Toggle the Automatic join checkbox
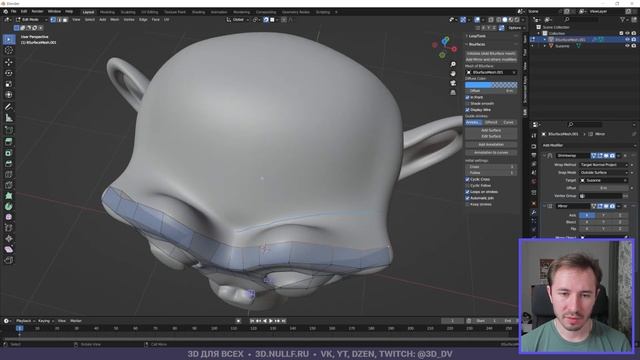Screen dimensions: 640x360 click(x=468, y=198)
